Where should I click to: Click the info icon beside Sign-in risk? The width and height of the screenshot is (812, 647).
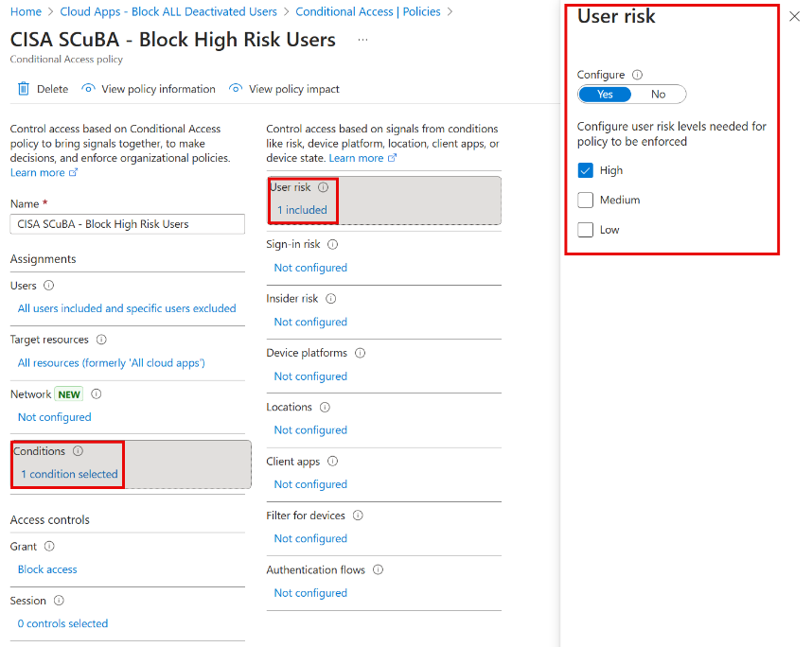[333, 244]
